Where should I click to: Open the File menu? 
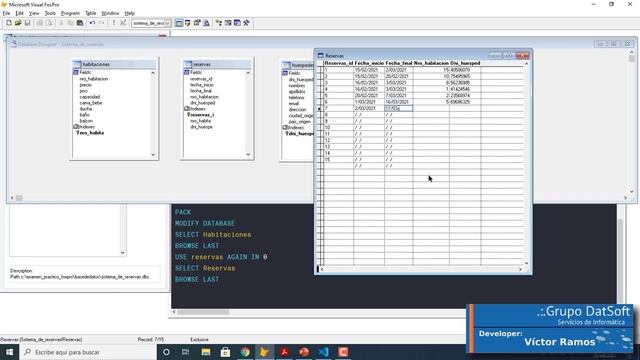6,13
